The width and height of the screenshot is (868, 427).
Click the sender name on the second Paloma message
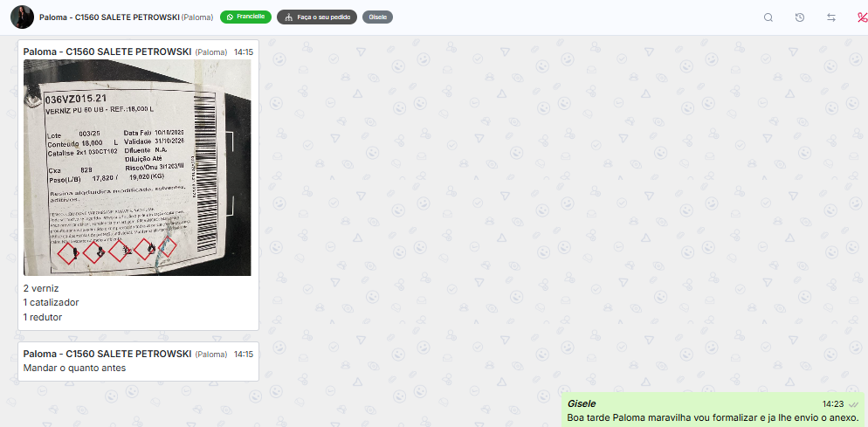tap(107, 354)
